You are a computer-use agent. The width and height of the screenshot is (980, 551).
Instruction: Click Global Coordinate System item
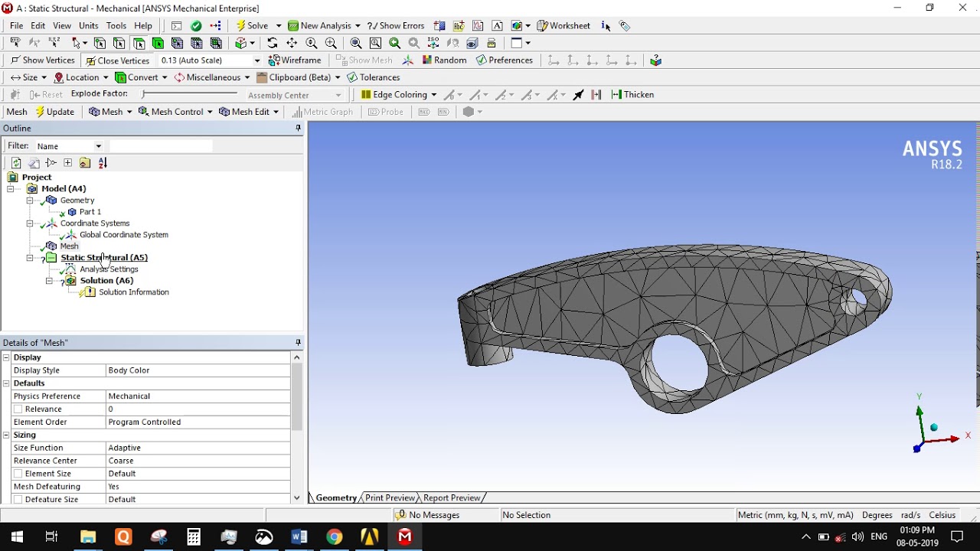123,235
